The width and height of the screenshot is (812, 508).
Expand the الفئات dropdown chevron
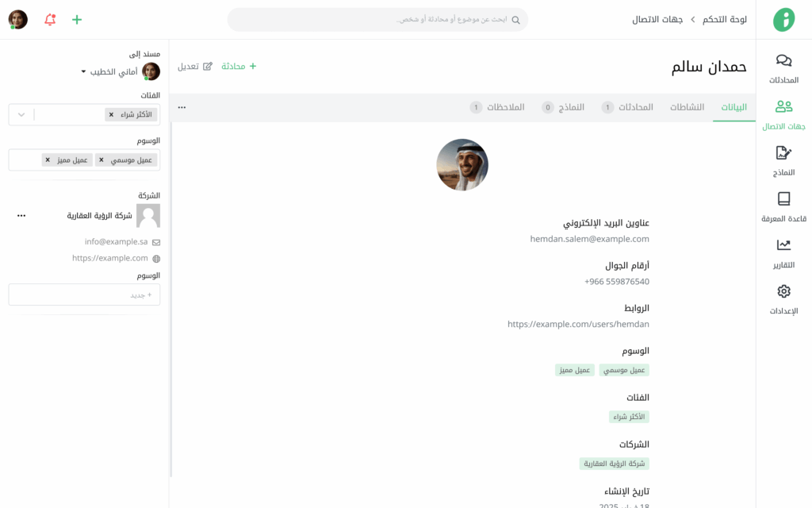coord(21,115)
